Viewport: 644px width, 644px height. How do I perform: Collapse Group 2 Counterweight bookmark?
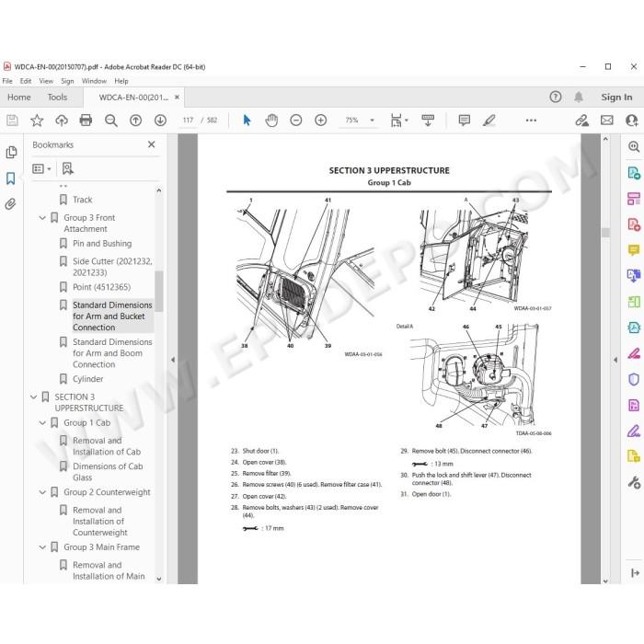[42, 492]
